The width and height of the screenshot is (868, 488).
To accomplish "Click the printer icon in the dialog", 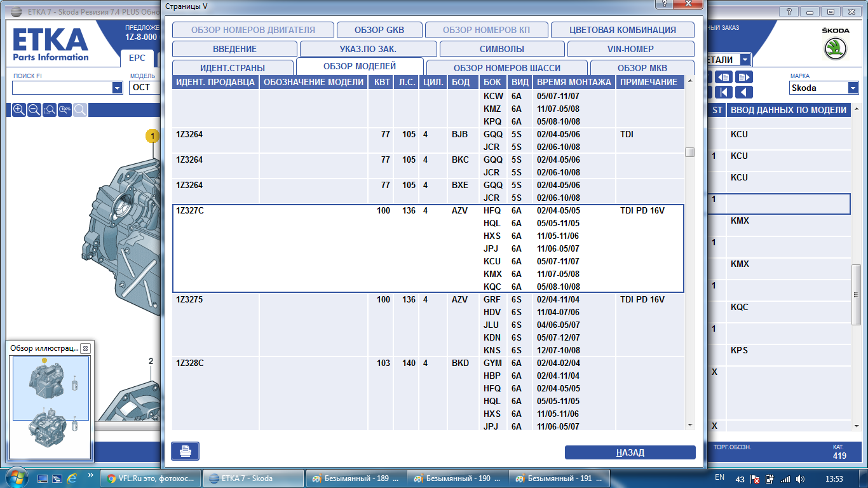I will pyautogui.click(x=185, y=451).
